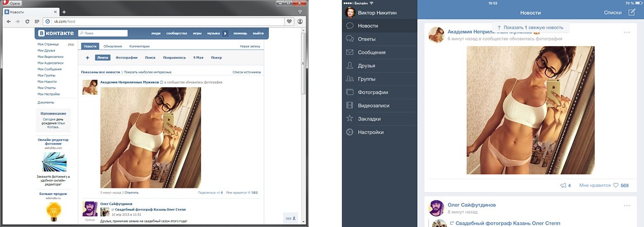Select the 9 Мая feed filter

point(198,57)
